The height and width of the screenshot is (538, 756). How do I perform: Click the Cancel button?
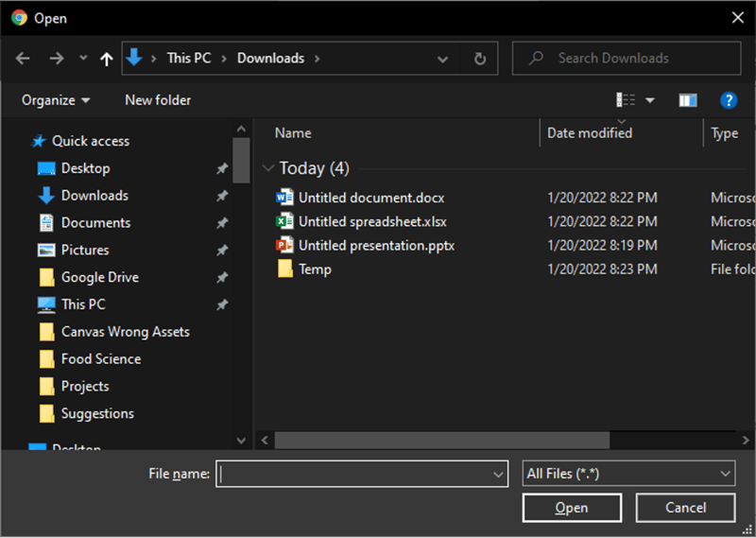(x=686, y=508)
